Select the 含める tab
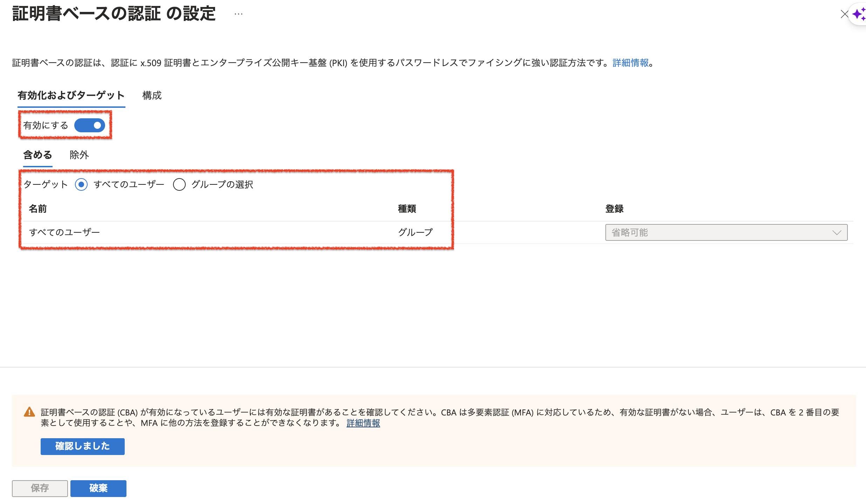 pos(37,155)
